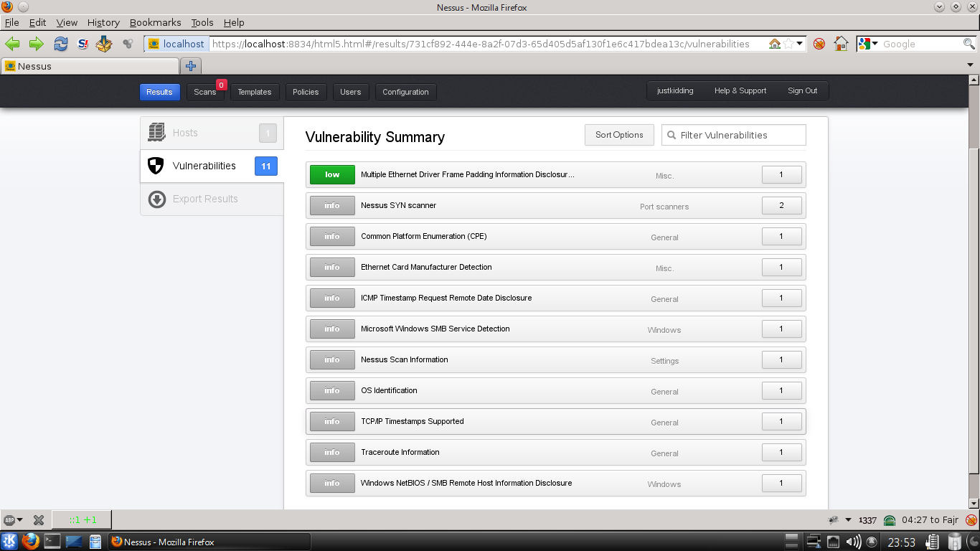
Task: Open the Users tab
Action: (x=351, y=92)
